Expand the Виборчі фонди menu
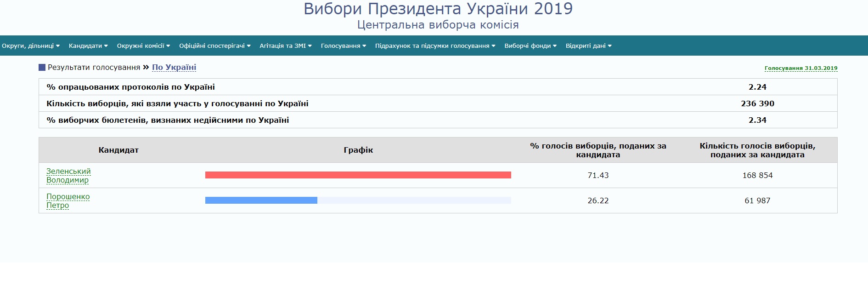The width and height of the screenshot is (868, 298). click(530, 46)
